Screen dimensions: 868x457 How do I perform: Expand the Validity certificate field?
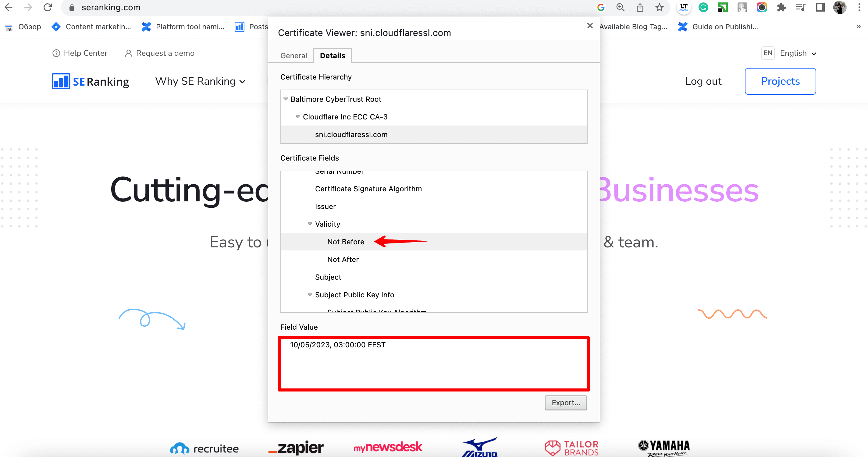309,224
